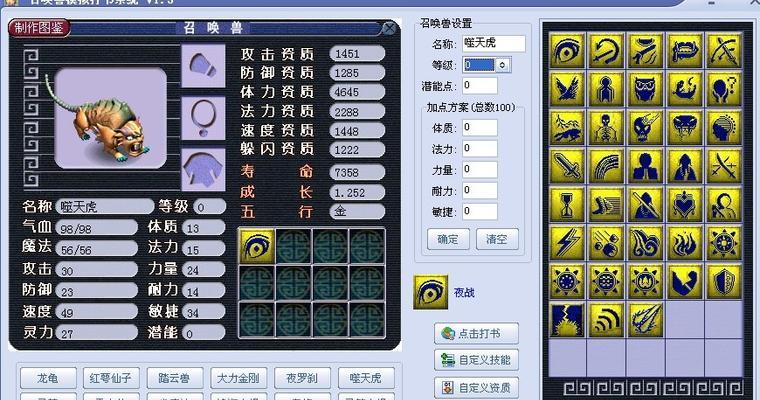
Task: Choose the fanged mouth vampire skill icon
Action: coord(684,50)
